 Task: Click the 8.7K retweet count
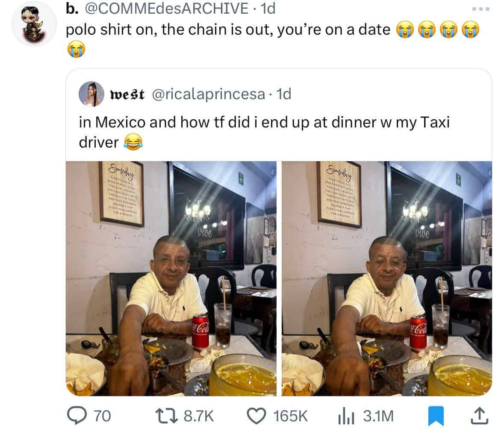[x=199, y=416]
